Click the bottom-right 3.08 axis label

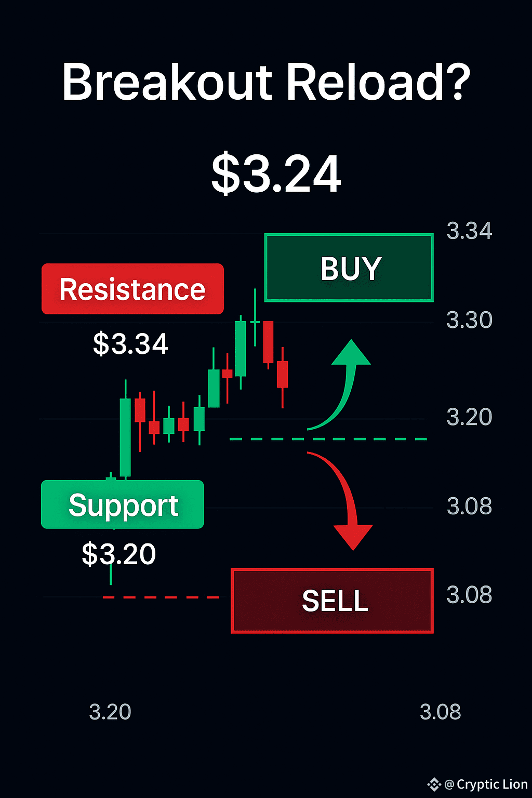441,712
